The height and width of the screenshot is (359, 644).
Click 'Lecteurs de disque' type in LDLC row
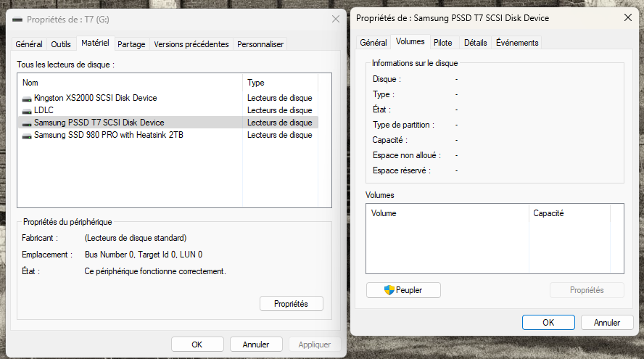point(280,110)
